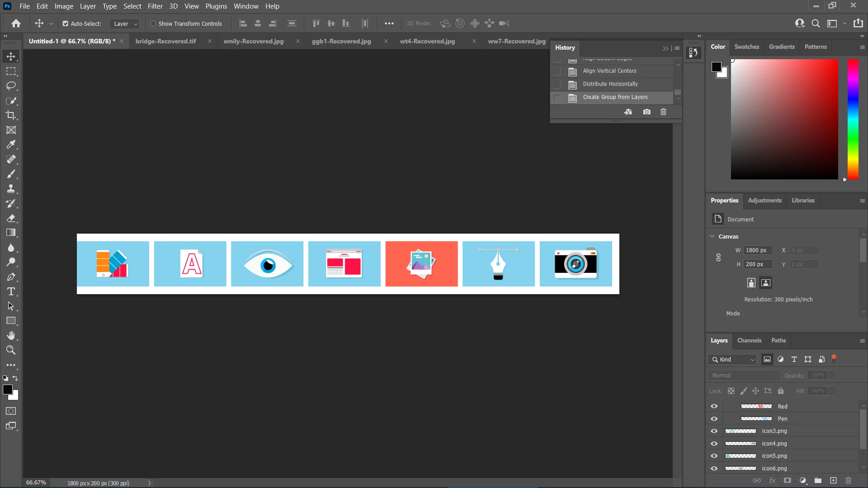Image resolution: width=868 pixels, height=488 pixels.
Task: Delete layer with trash icon
Action: (849, 480)
